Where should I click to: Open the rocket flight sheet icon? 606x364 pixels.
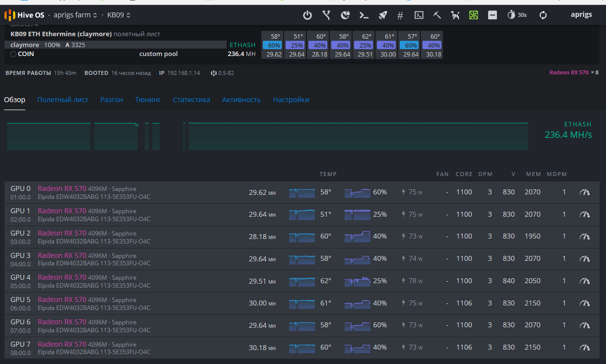pos(382,15)
